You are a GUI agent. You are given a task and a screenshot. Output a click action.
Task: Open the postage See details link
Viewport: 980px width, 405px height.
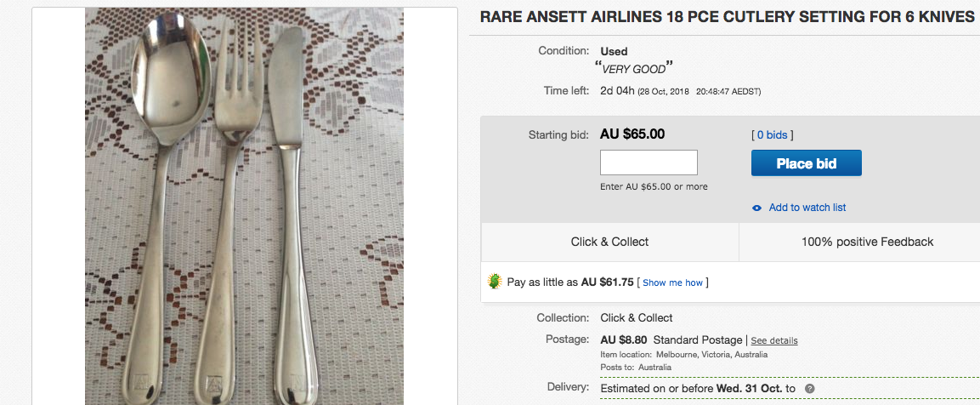tap(773, 340)
